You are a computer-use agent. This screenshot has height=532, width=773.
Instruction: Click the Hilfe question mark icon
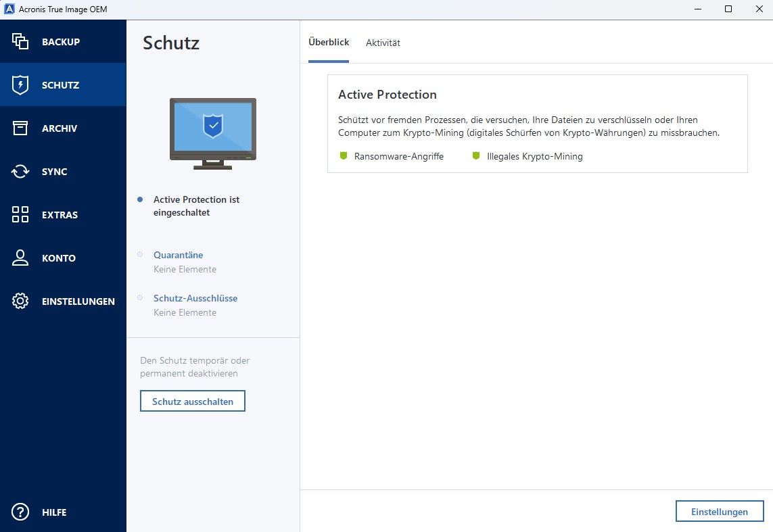[x=20, y=512]
